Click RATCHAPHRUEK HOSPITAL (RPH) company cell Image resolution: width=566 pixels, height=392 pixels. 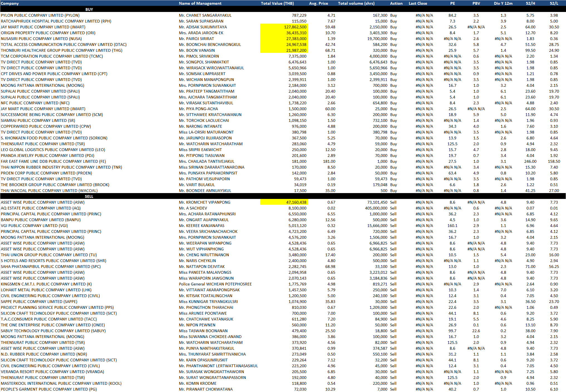coord(56,21)
